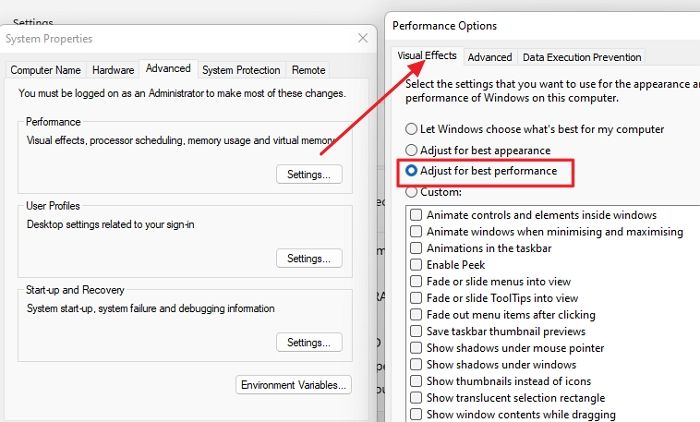
Task: Open Start-up and Recovery Settings button
Action: coord(308,342)
